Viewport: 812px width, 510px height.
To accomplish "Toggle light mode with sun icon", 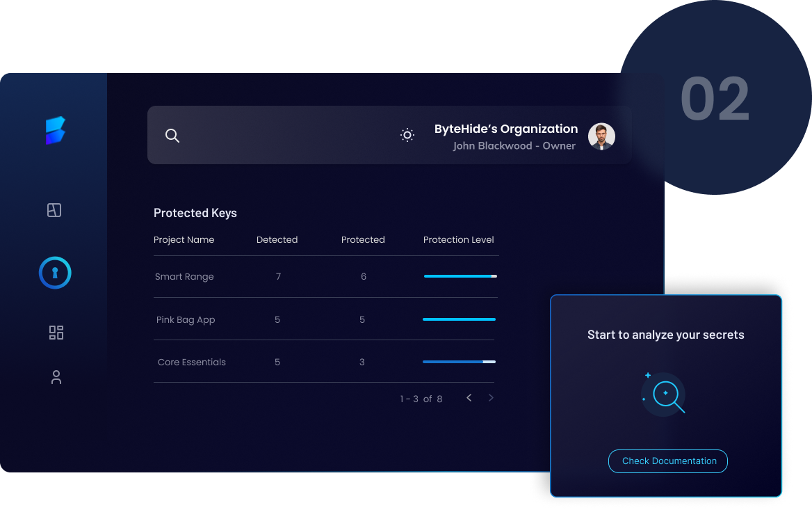I will pos(407,135).
